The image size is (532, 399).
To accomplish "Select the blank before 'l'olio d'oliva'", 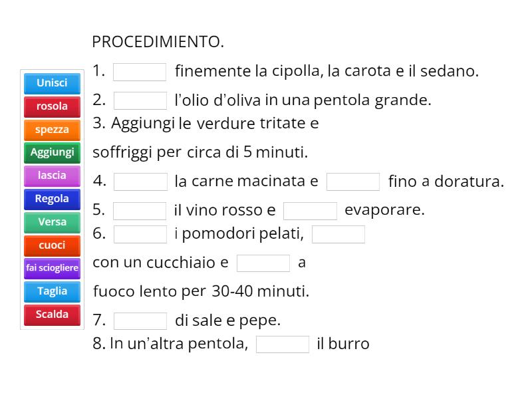I will [140, 100].
